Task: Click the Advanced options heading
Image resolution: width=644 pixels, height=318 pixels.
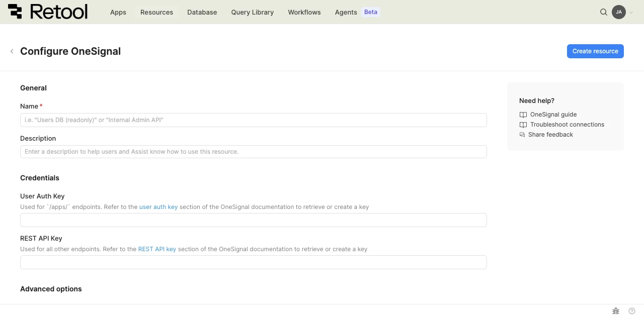Action: [51, 289]
